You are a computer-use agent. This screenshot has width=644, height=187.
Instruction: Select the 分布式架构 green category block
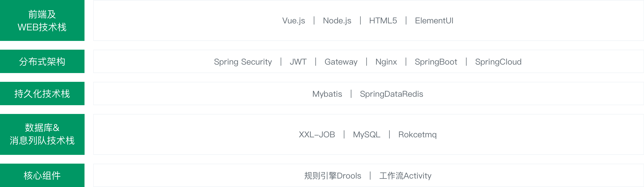[x=42, y=61]
